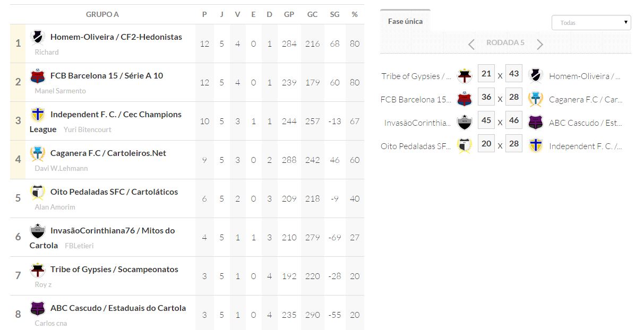The height and width of the screenshot is (330, 644).
Task: Click ABC Cascudo crest in standings table
Action: point(37,308)
